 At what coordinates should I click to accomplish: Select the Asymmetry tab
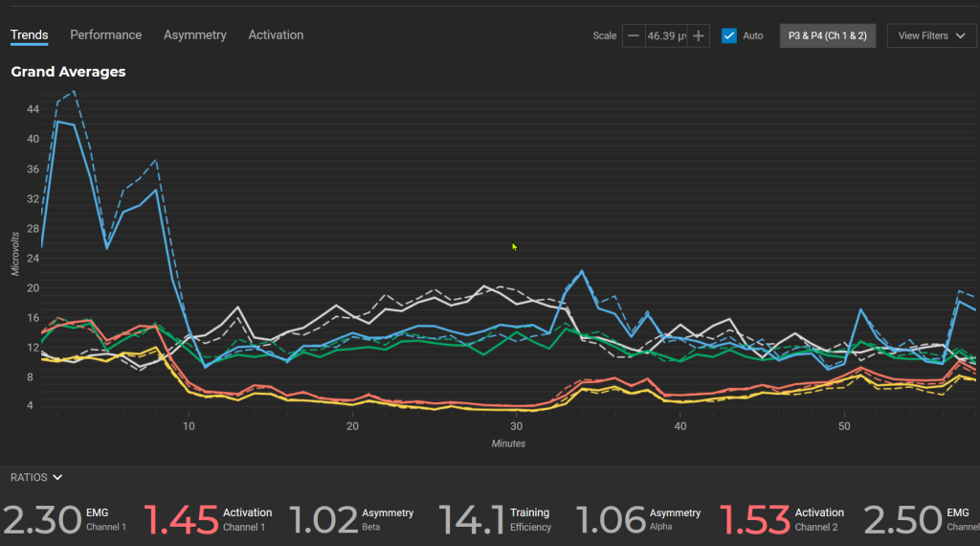click(x=194, y=35)
